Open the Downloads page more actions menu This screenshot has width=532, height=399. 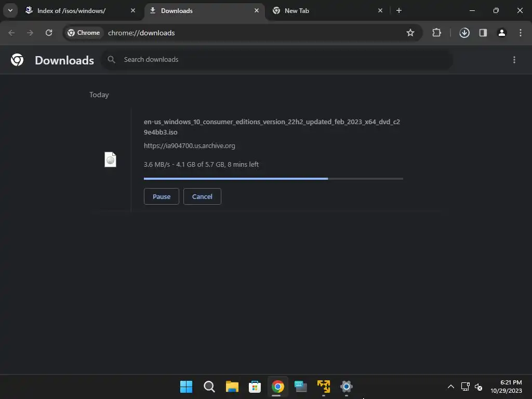tap(514, 60)
